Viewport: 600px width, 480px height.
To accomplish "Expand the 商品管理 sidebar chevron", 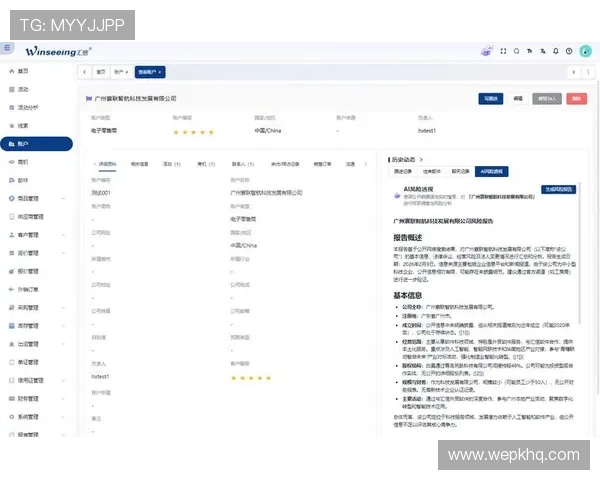I will tap(63, 198).
